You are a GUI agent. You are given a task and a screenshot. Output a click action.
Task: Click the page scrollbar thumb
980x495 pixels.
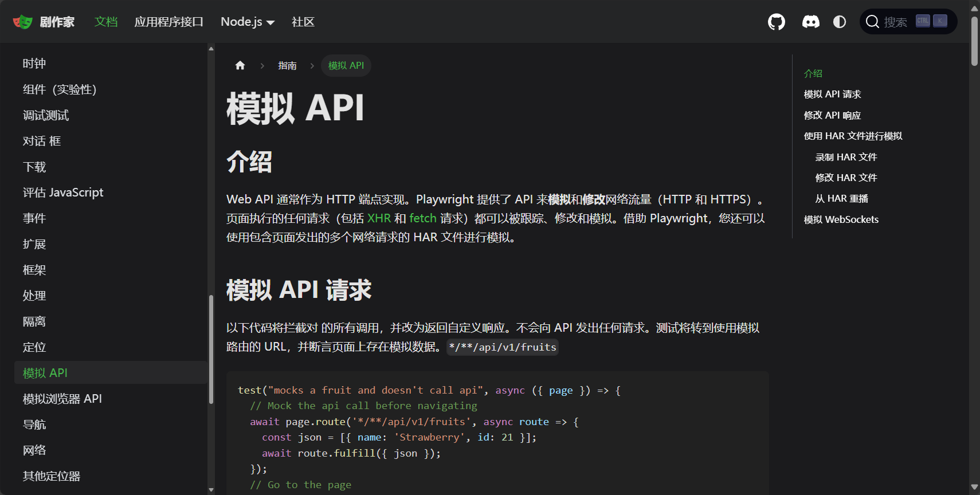[974, 41]
